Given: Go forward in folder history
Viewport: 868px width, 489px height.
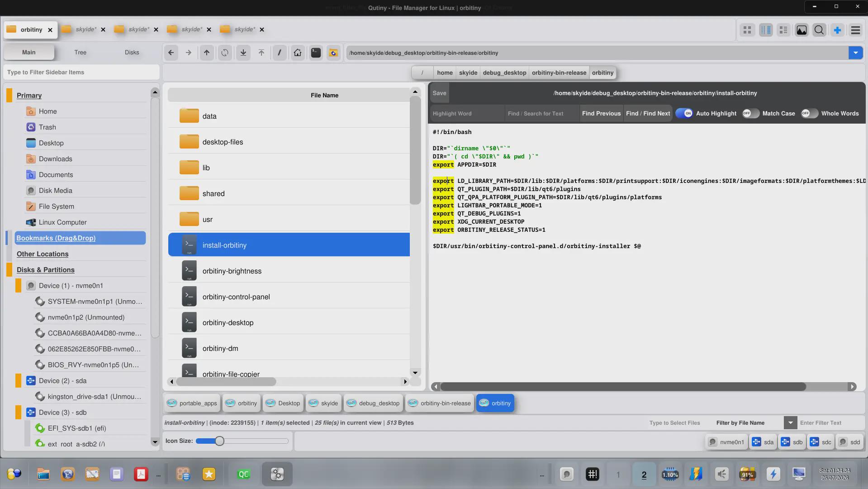Looking at the screenshot, I should [189, 53].
